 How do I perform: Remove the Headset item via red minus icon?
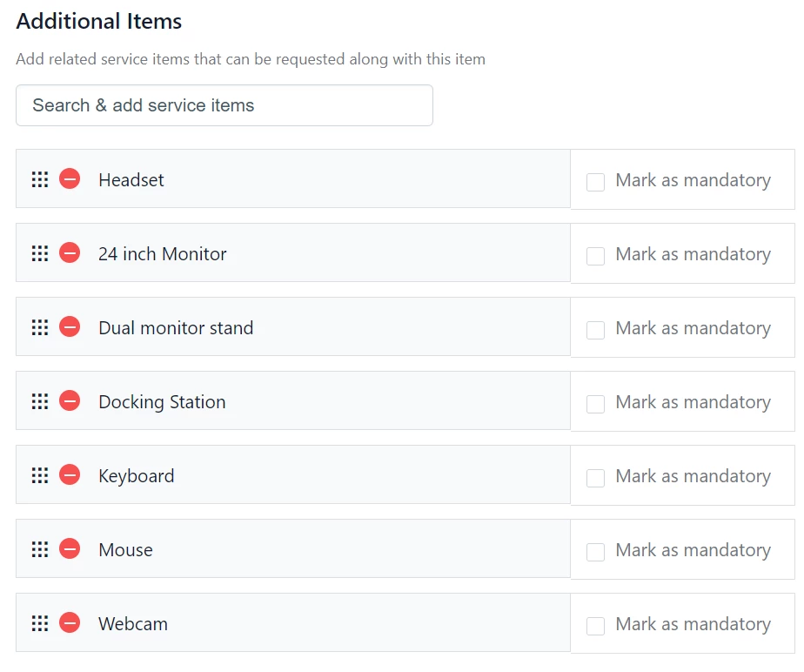pyautogui.click(x=70, y=179)
